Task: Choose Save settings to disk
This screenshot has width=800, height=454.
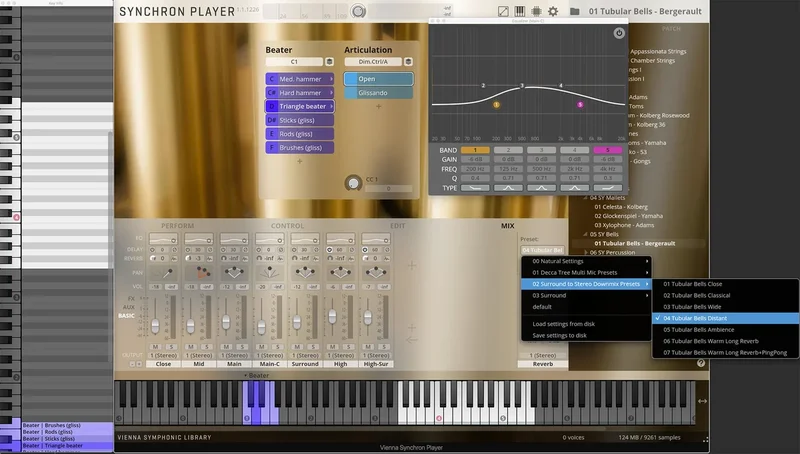Action: tap(586, 335)
